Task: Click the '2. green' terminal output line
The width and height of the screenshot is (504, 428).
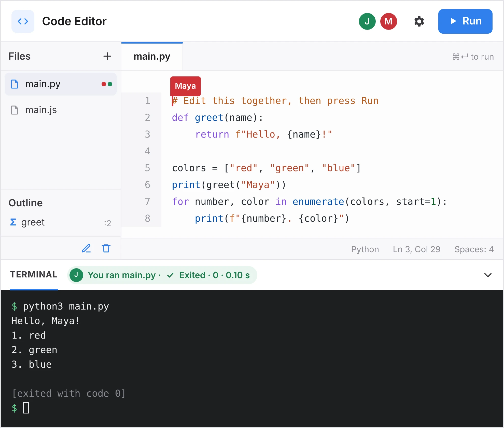Action: pyautogui.click(x=34, y=350)
